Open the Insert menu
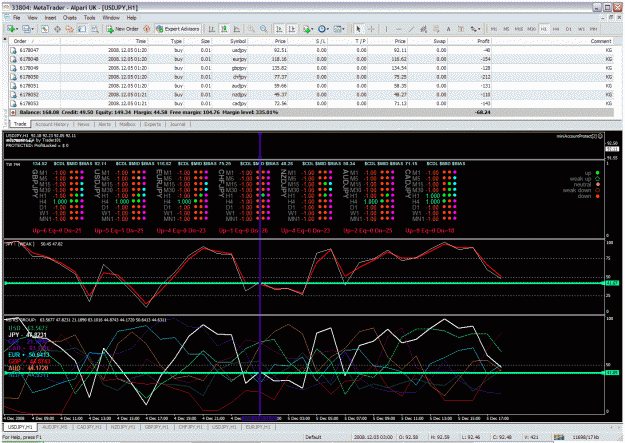Image resolution: width=625 pixels, height=443 pixels. [x=50, y=18]
